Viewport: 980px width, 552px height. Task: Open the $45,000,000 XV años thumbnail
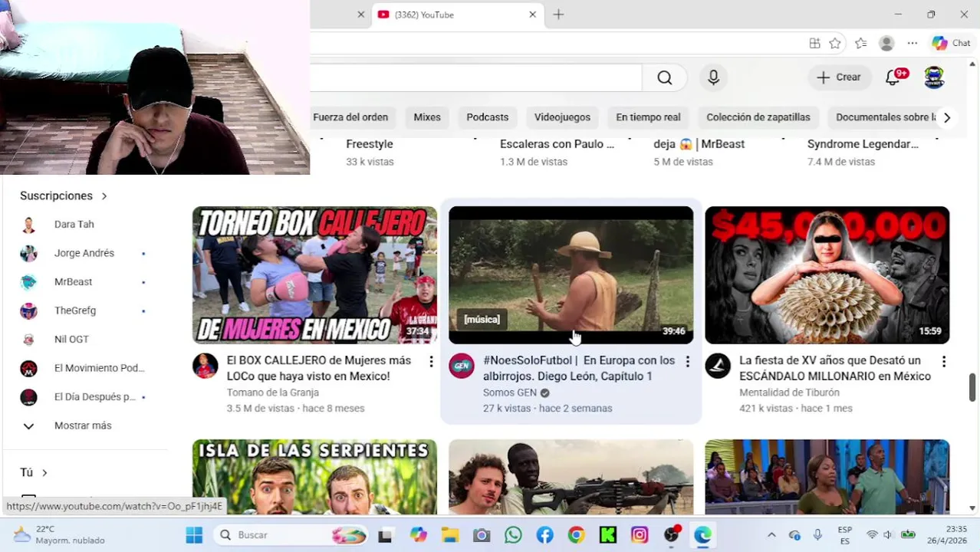pos(827,274)
